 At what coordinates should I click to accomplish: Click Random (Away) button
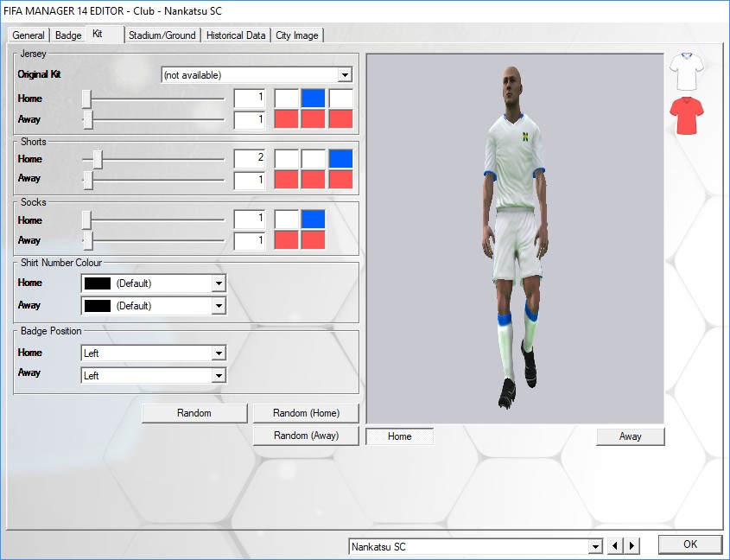306,436
